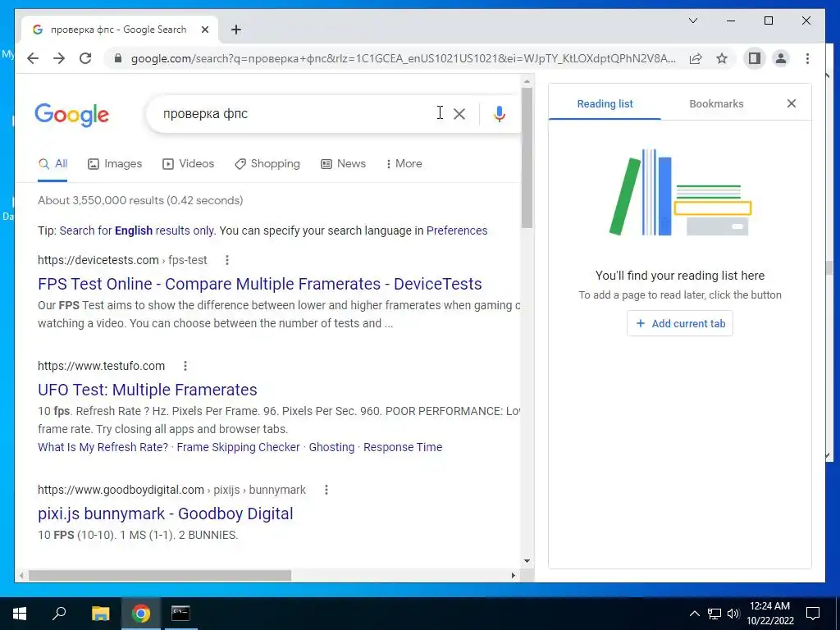Image resolution: width=840 pixels, height=630 pixels.
Task: Open File Explorer from the taskbar
Action: [101, 614]
